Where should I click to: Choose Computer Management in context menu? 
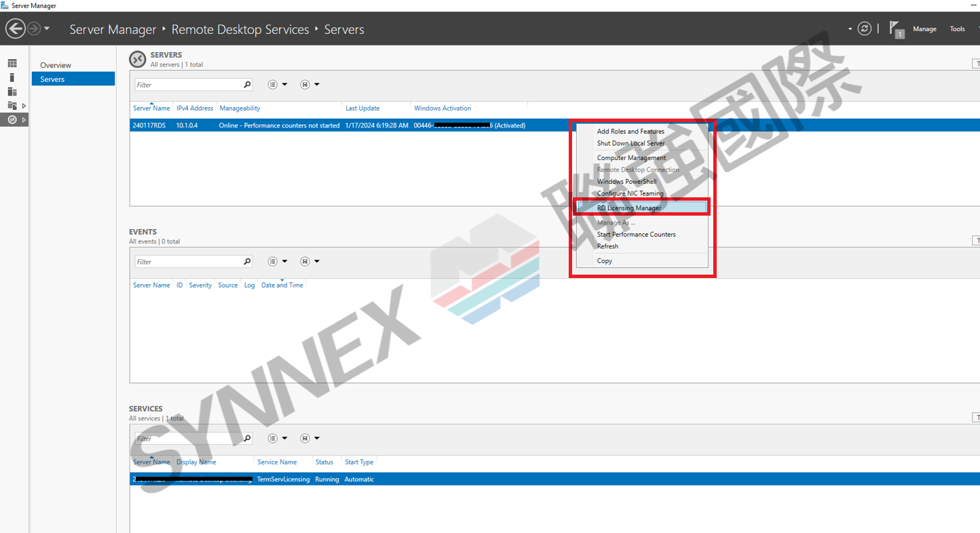tap(631, 158)
